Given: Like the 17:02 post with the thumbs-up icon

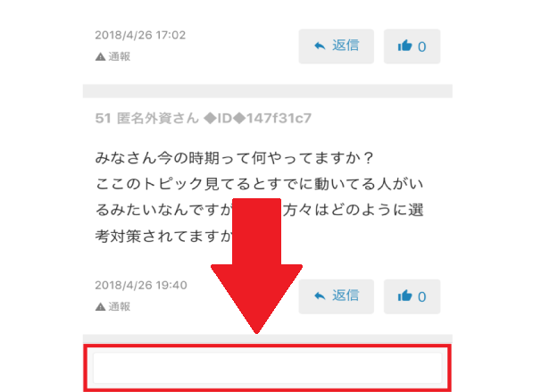Looking at the screenshot, I should (404, 46).
